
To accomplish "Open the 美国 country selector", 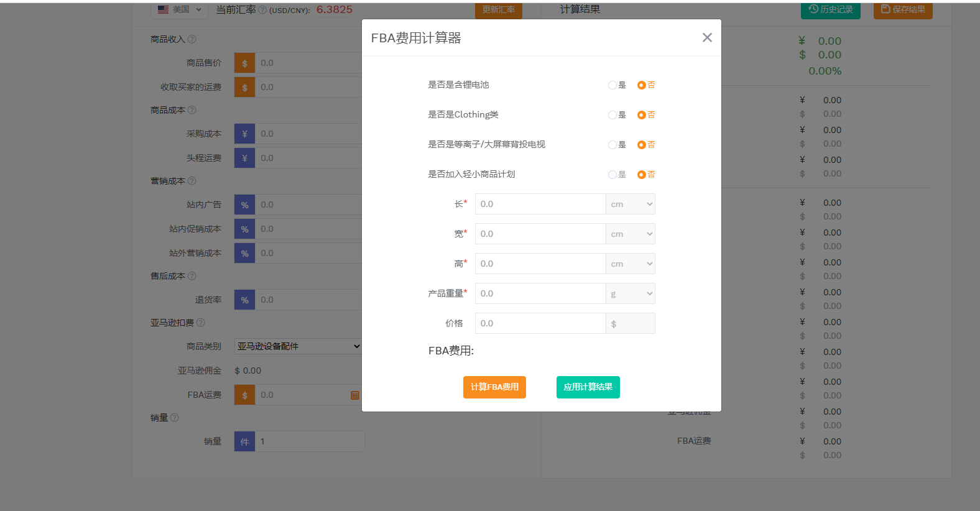I will coord(180,9).
